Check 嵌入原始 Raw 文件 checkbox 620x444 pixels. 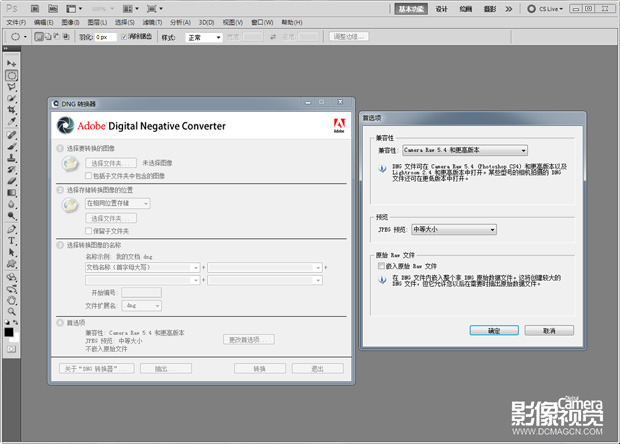tap(381, 266)
